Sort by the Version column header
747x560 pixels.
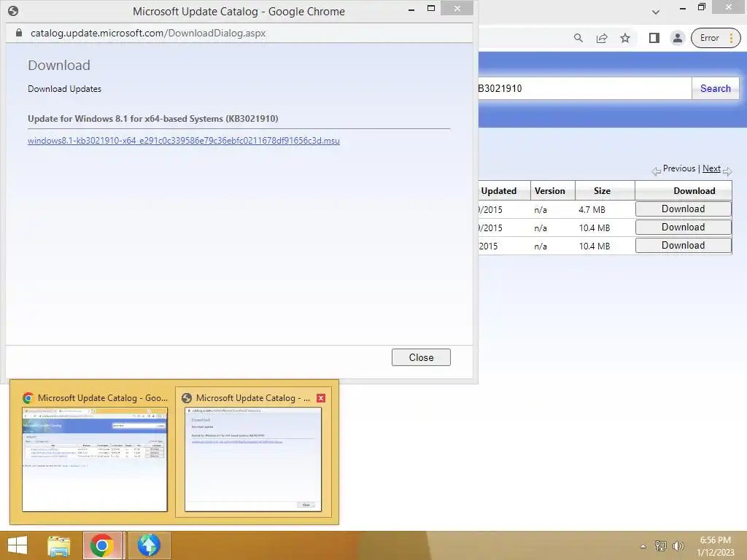(x=550, y=190)
